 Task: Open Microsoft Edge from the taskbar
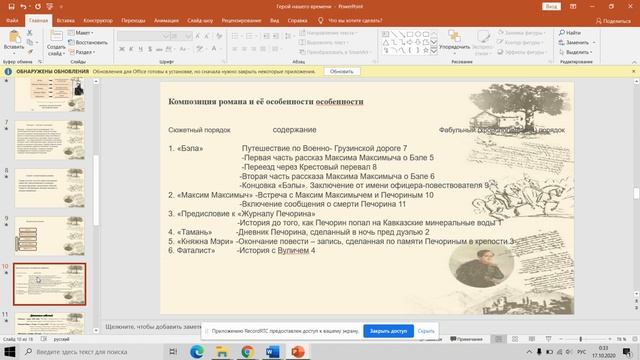click(197, 351)
